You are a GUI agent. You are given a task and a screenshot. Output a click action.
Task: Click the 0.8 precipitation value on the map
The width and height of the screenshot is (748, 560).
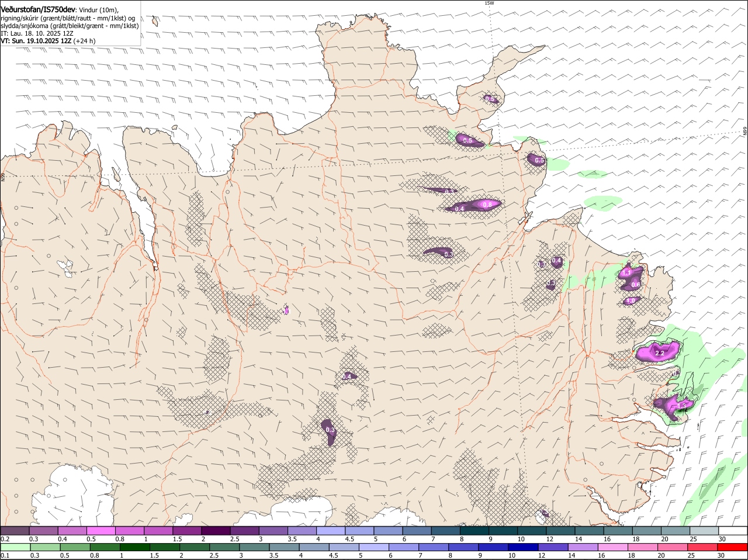488,204
